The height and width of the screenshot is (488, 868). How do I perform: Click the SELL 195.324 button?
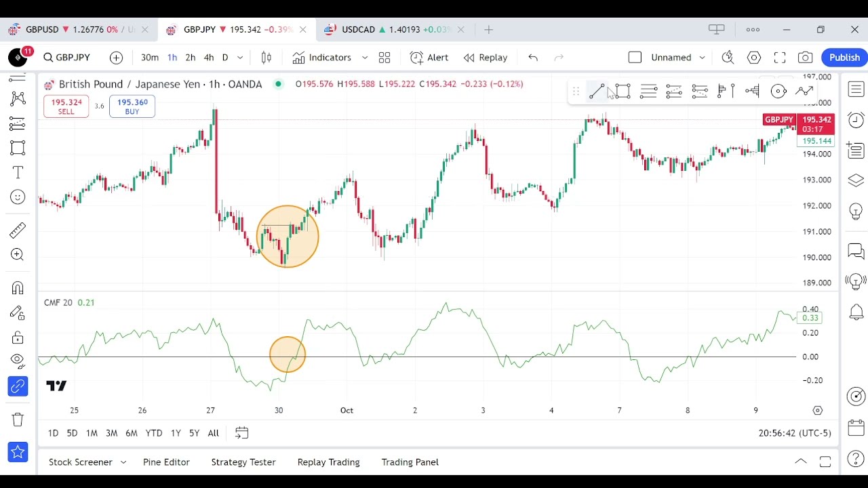point(66,106)
